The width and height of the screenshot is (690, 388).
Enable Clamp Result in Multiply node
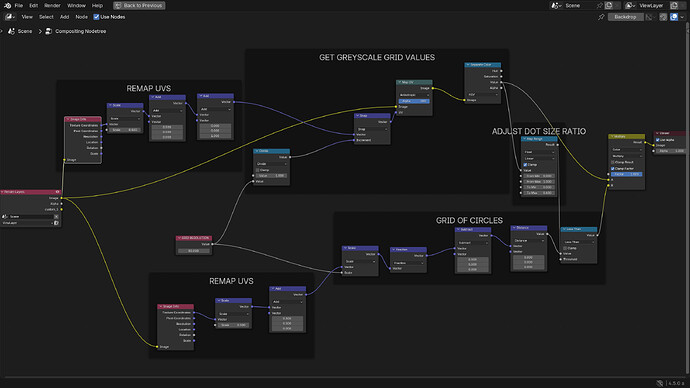[x=613, y=162]
